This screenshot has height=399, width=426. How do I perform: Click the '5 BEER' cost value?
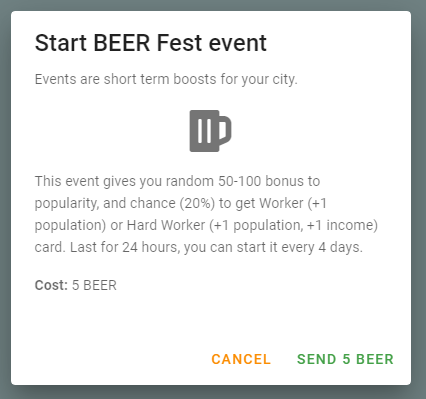pos(94,285)
